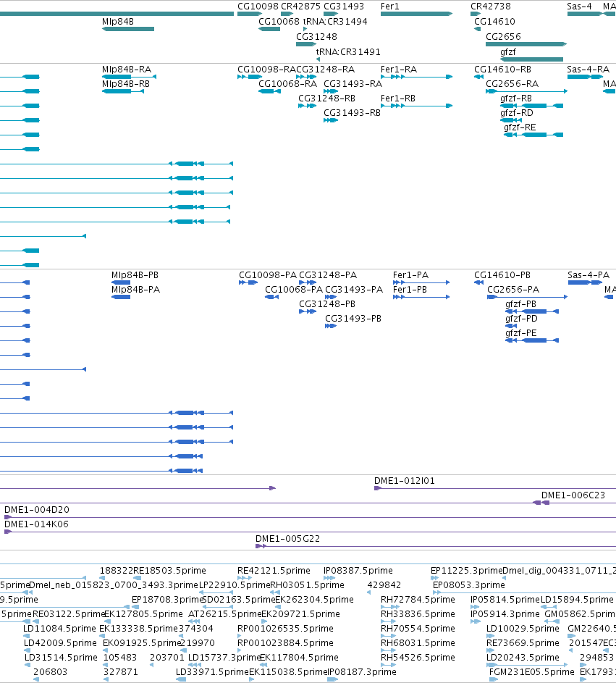This screenshot has width=616, height=683.
Task: Click the Fer1-PA protein label
Action: tap(410, 275)
